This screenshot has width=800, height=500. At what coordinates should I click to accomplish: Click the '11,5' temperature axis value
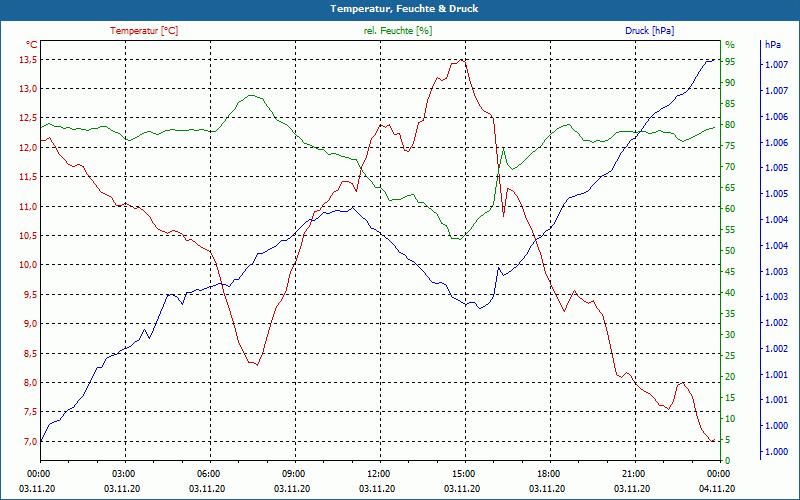point(28,177)
